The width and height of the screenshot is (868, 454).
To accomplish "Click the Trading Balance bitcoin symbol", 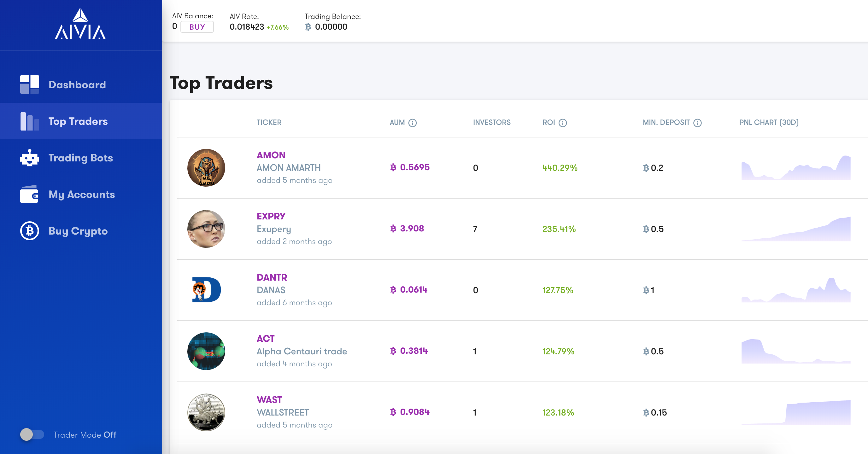I will [x=308, y=27].
